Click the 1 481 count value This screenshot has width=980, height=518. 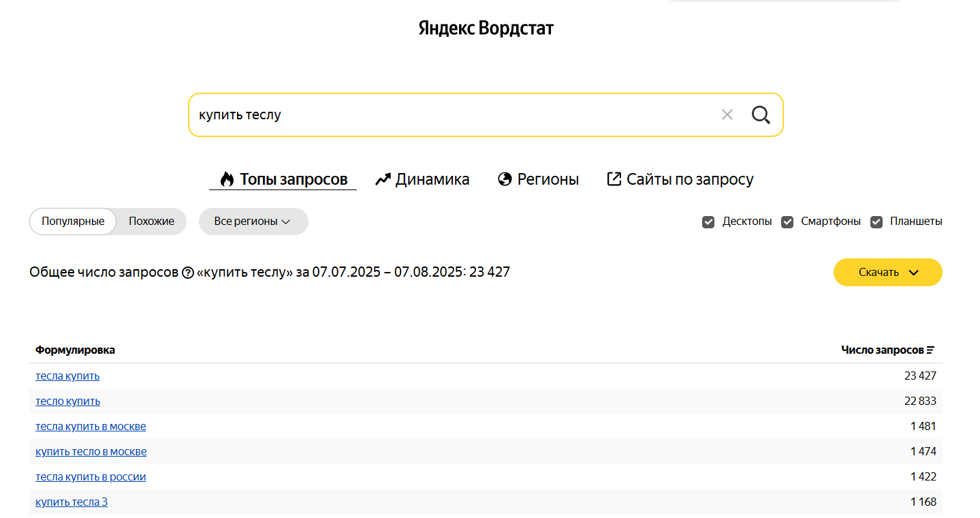(x=923, y=427)
